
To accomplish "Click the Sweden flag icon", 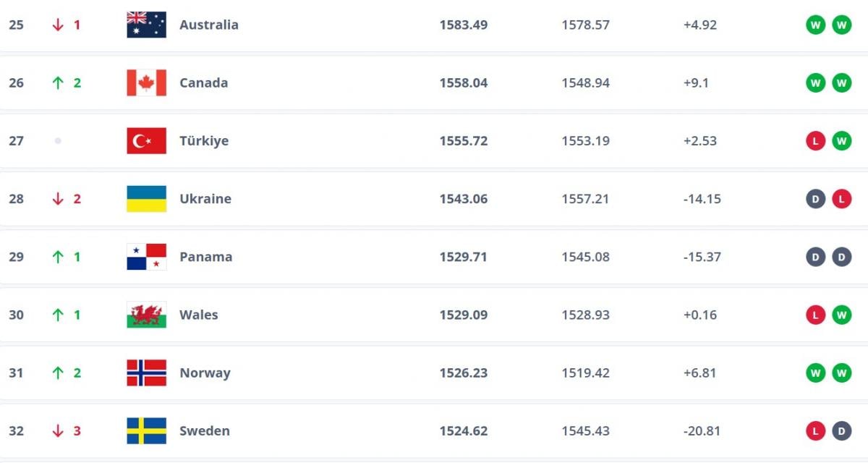I will 146,430.
